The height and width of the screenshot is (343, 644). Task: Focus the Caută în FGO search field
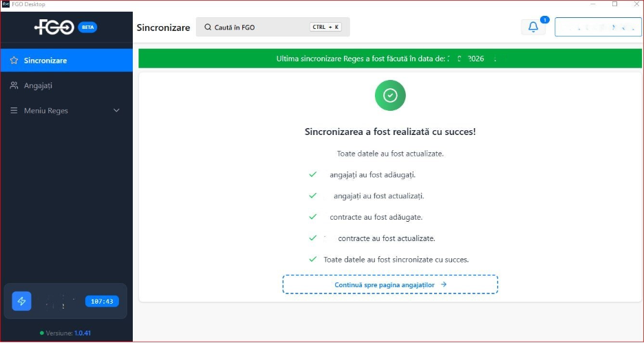click(x=272, y=27)
